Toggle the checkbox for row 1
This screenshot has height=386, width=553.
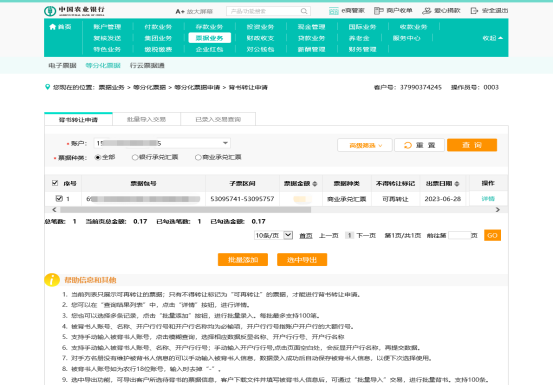click(x=59, y=198)
